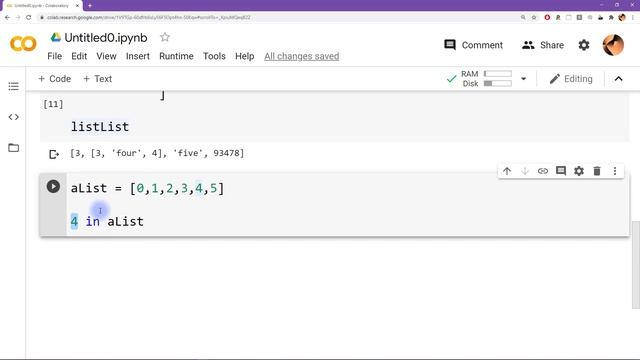Click the browser zoom magnifier icon
The width and height of the screenshot is (640, 360).
coord(523,18)
